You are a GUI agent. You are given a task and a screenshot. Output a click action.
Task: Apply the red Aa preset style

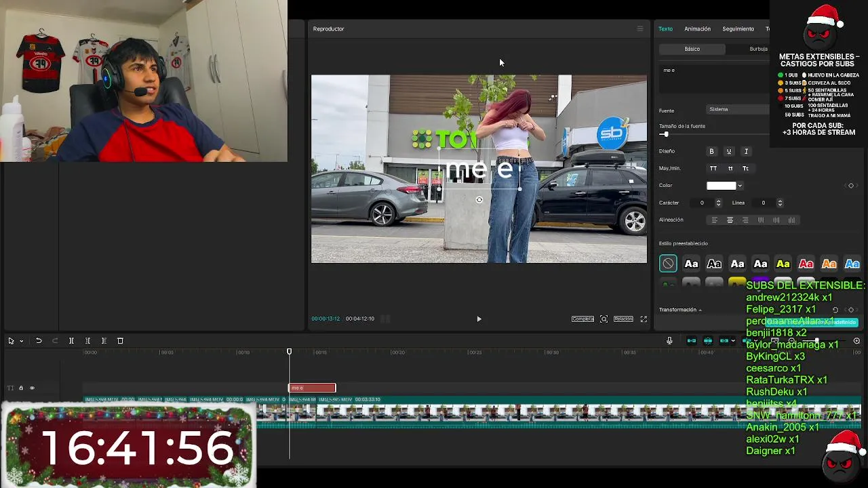[x=806, y=264]
